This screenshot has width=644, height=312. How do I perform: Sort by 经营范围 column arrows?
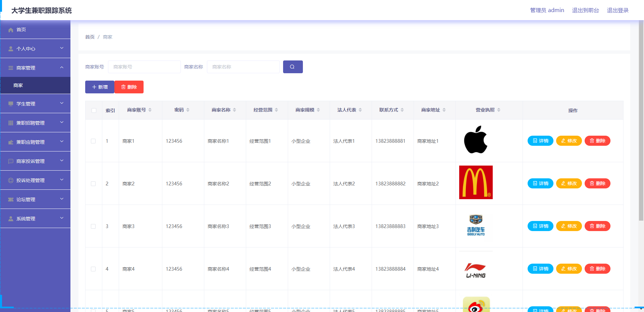276,110
